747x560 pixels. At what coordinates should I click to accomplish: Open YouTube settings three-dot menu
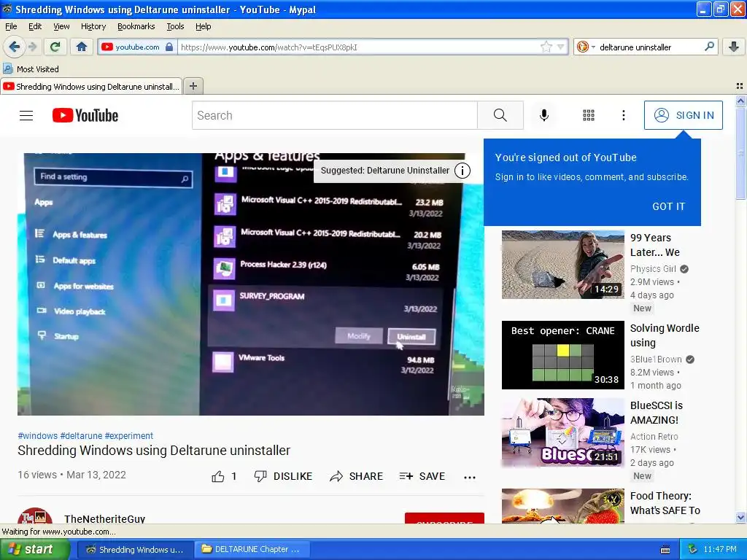click(624, 115)
